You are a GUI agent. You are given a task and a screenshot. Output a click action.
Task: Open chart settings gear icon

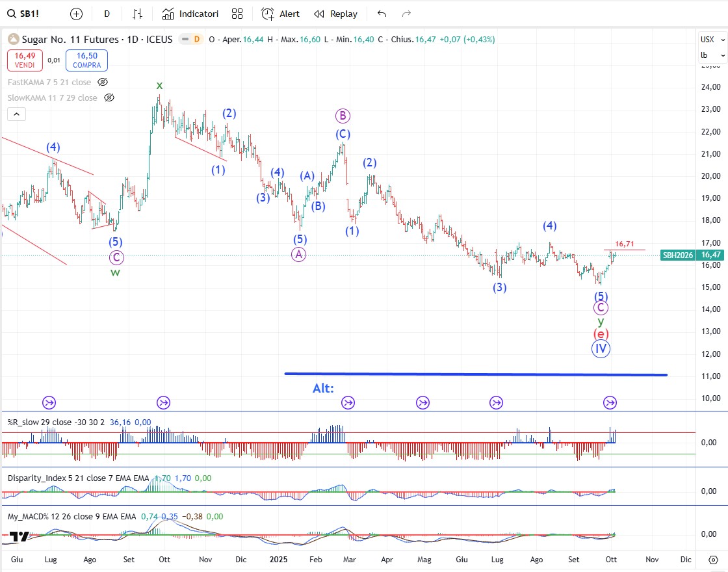coord(713,560)
